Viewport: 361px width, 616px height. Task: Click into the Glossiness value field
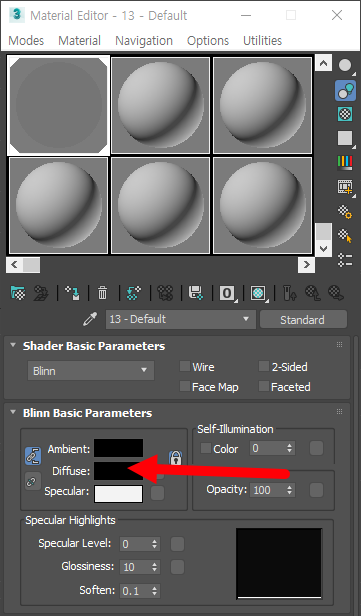[x=135, y=567]
